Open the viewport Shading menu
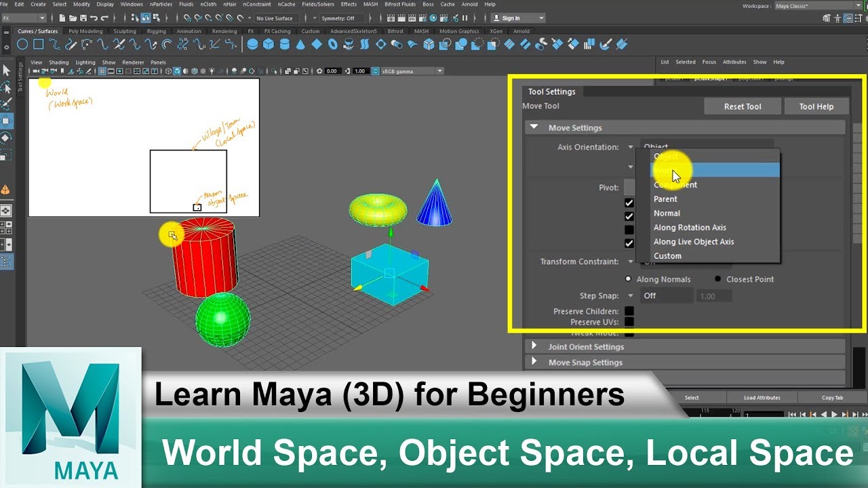 pos(58,62)
